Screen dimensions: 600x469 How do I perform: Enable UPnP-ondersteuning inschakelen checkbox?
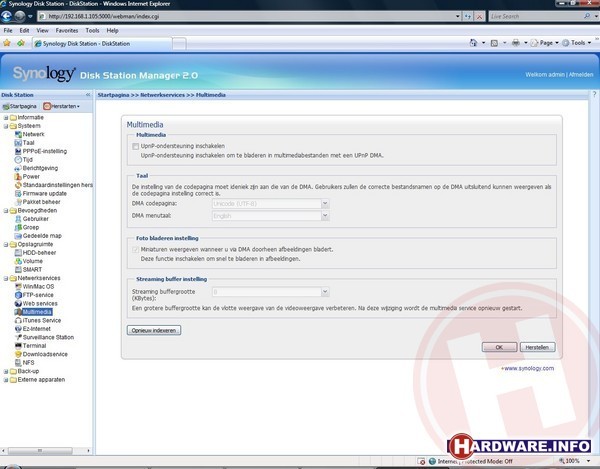[x=135, y=146]
